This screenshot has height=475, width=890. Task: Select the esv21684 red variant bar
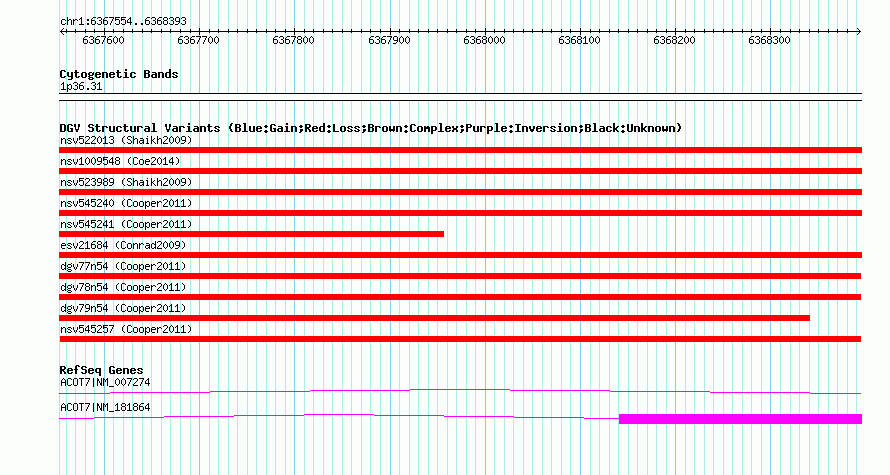(460, 255)
